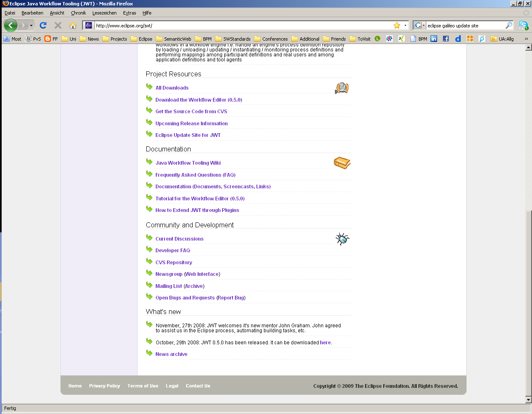
Task: Click the green L bookmark icon
Action: (x=377, y=39)
